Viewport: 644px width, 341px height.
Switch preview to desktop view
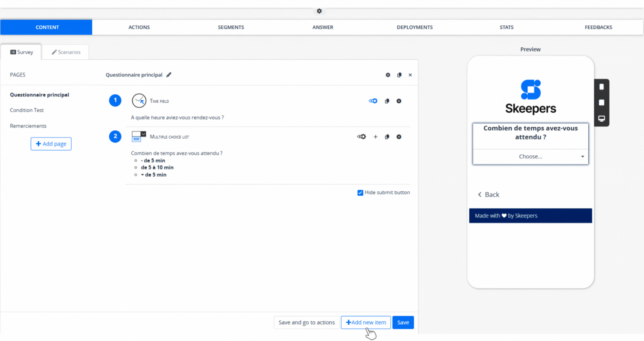601,119
